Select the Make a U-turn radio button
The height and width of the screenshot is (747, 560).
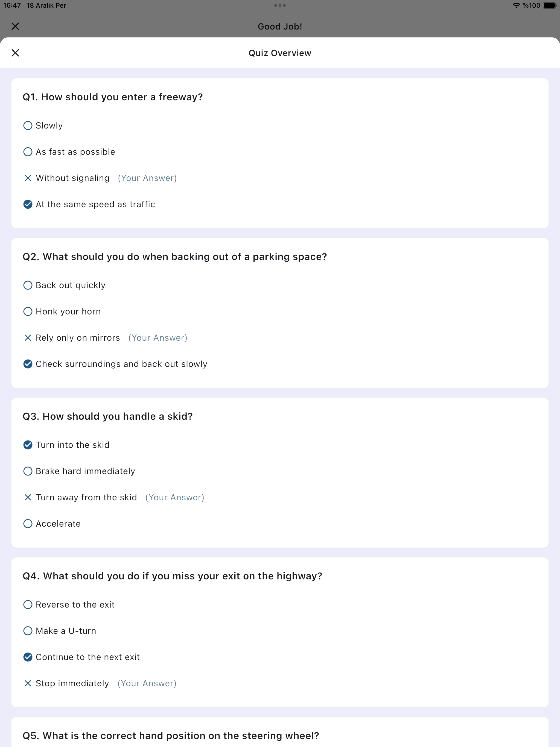pos(28,631)
